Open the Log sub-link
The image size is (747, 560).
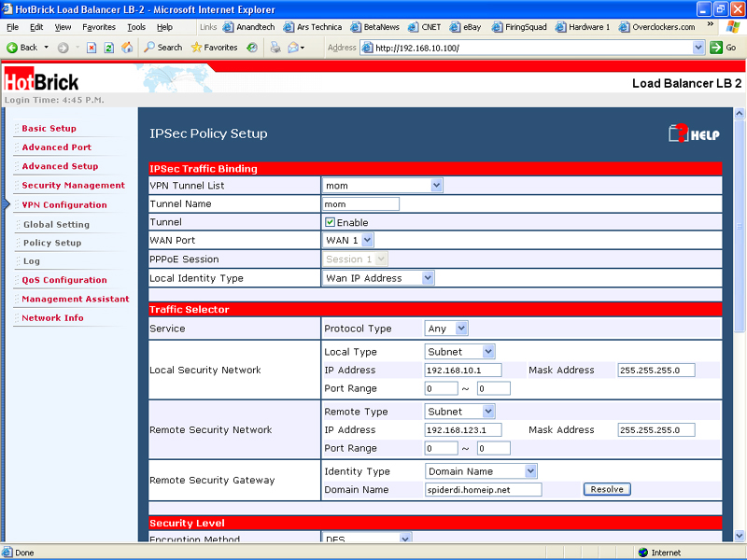pos(32,261)
